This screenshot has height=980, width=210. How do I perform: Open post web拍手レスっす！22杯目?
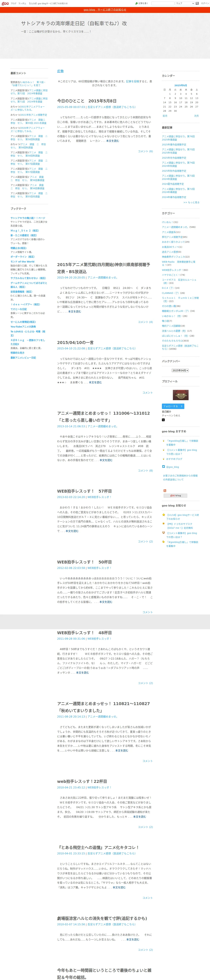coord(82,781)
